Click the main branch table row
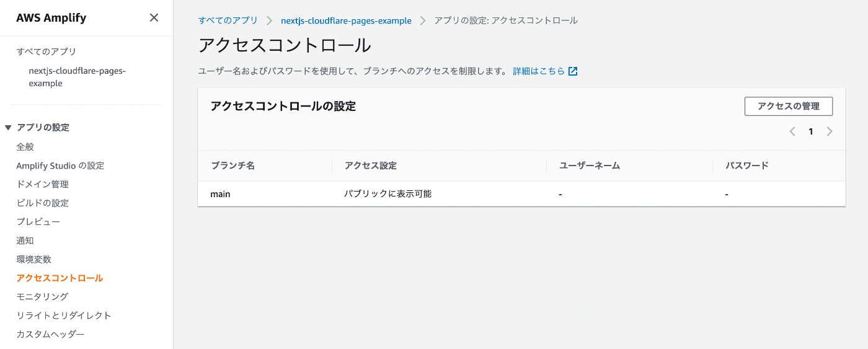868x349 pixels. (521, 194)
